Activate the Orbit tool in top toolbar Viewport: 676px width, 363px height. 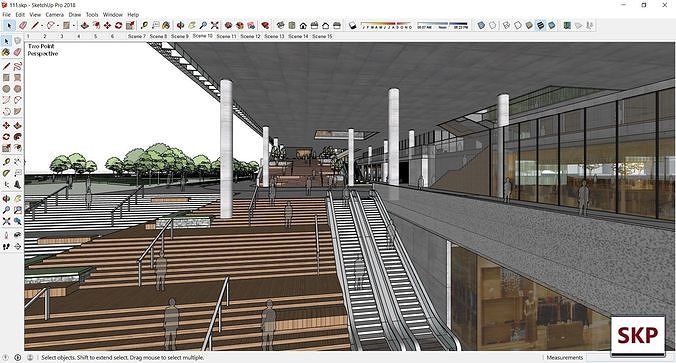tap(181, 25)
